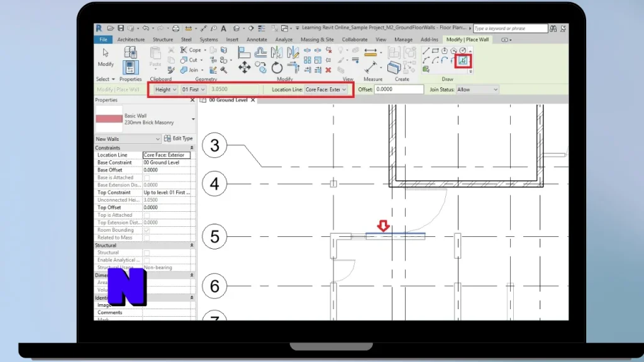Open the Join Status Allow dropdown

477,89
